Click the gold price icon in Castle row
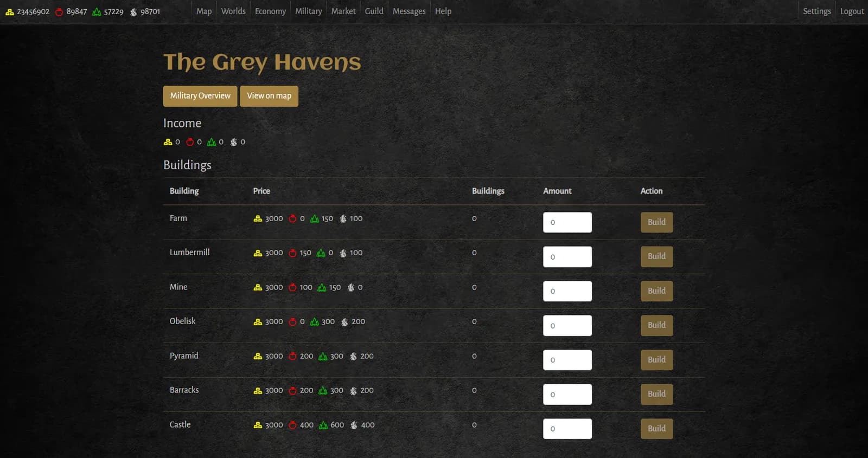This screenshot has width=868, height=458. coord(258,425)
